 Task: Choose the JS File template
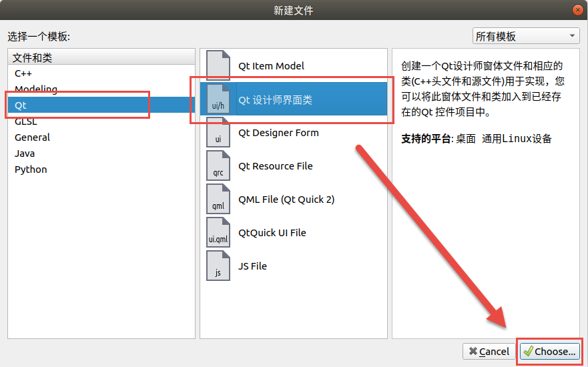click(x=294, y=266)
